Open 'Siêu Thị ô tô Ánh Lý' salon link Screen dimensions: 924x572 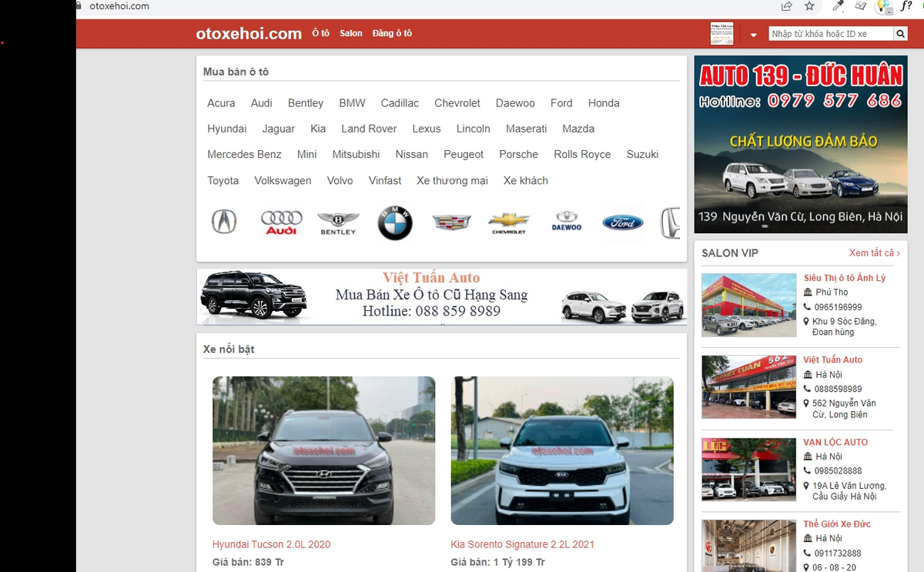[845, 278]
